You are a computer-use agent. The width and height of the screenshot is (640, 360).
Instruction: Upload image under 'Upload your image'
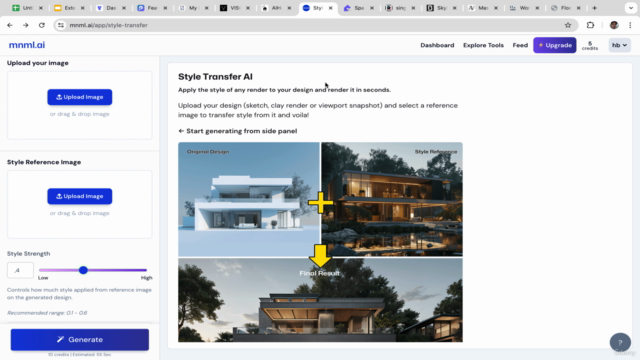(x=80, y=97)
